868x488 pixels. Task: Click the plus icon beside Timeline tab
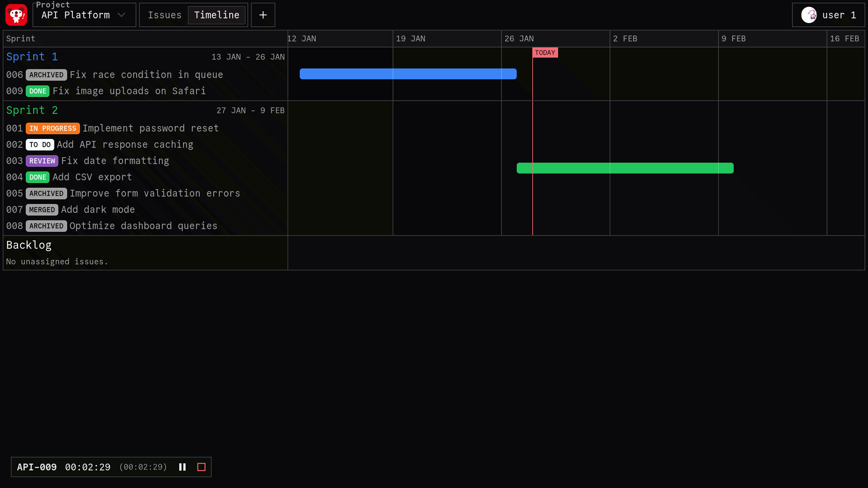(263, 15)
